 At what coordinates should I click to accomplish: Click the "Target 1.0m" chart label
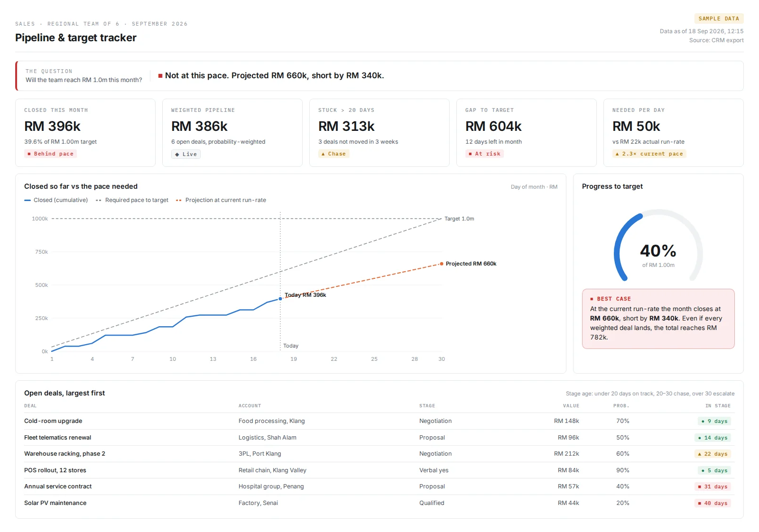(459, 219)
